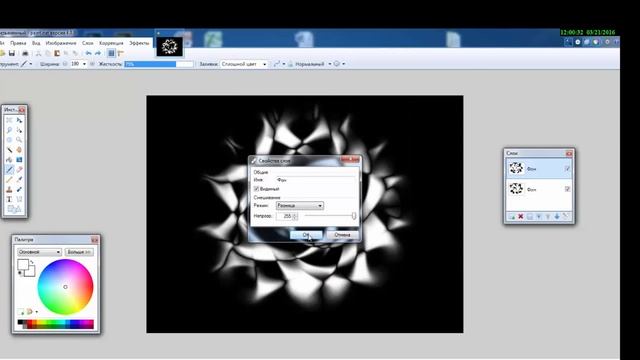
Task: Open the palette menu dropdown arrow
Action: (x=37, y=312)
